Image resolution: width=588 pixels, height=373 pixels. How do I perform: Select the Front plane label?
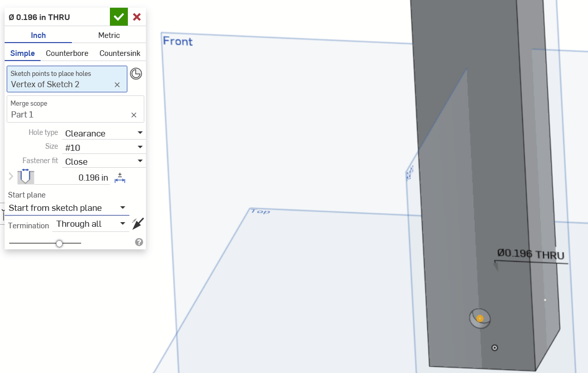[x=178, y=41]
